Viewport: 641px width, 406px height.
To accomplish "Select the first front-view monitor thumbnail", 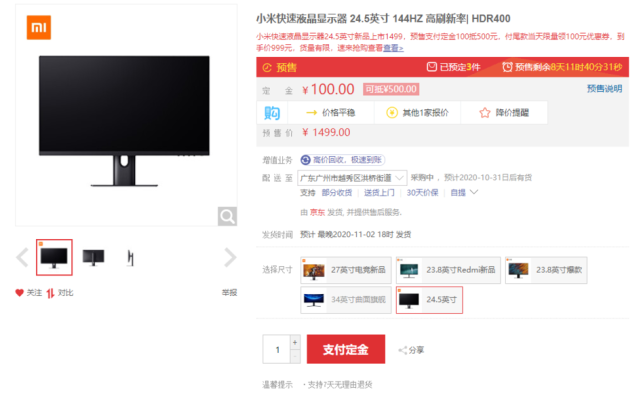I will 54,257.
